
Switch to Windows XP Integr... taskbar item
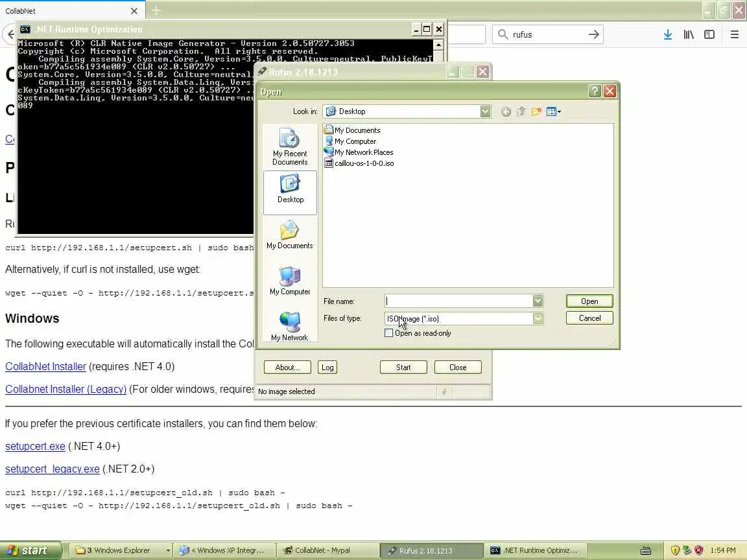point(224,550)
